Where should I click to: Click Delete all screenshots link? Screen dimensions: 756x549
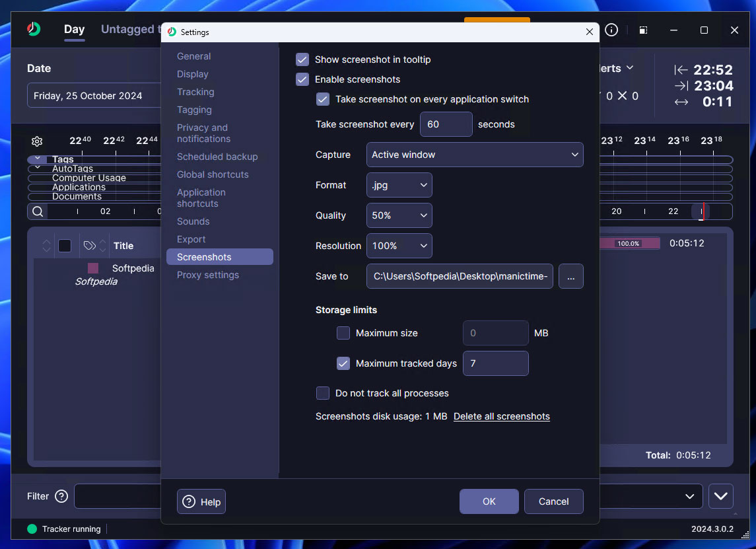501,416
